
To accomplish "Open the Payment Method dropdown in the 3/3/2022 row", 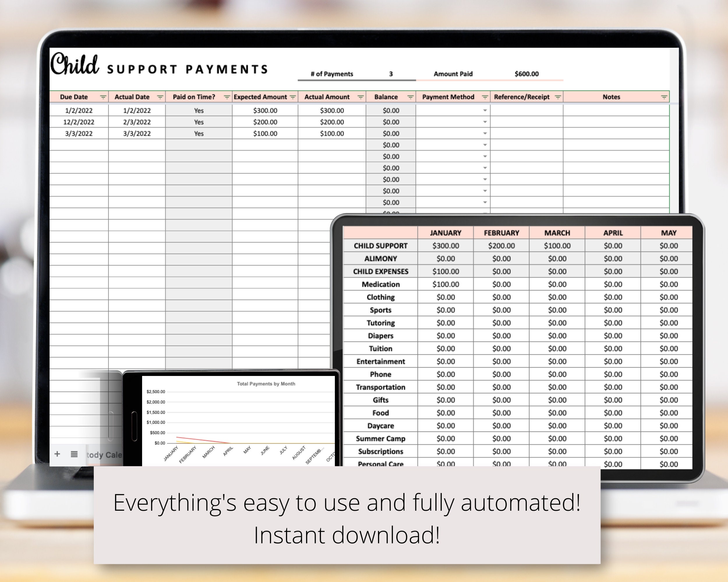I will (485, 134).
